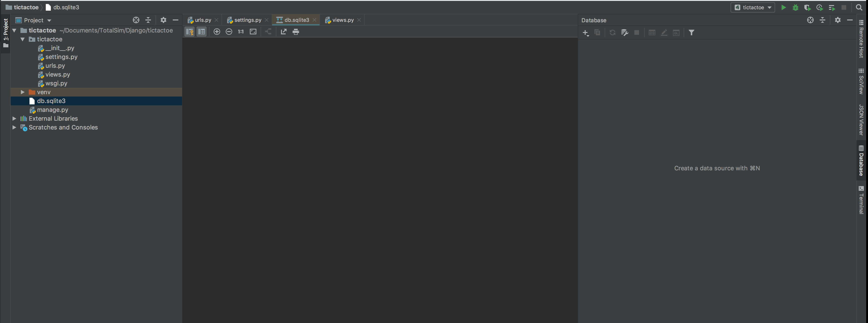Click the zoom out icon
Image resolution: width=868 pixels, height=323 pixels.
pyautogui.click(x=229, y=32)
